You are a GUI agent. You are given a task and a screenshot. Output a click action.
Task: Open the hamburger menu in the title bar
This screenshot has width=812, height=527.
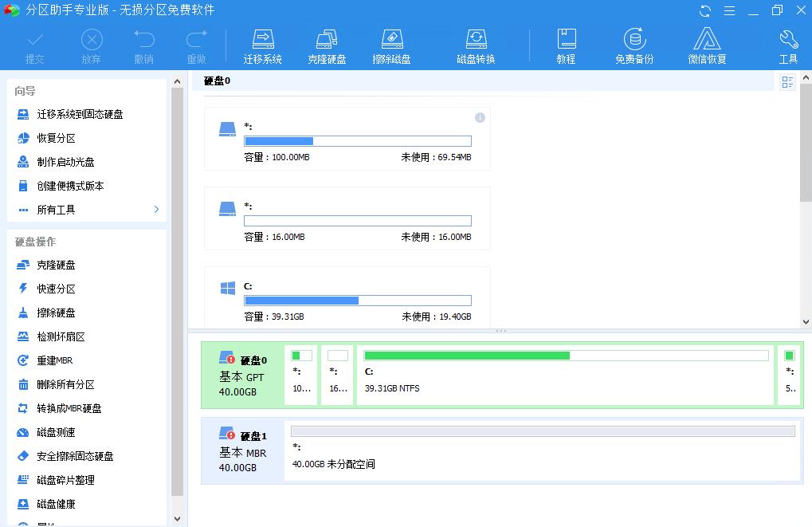(729, 11)
